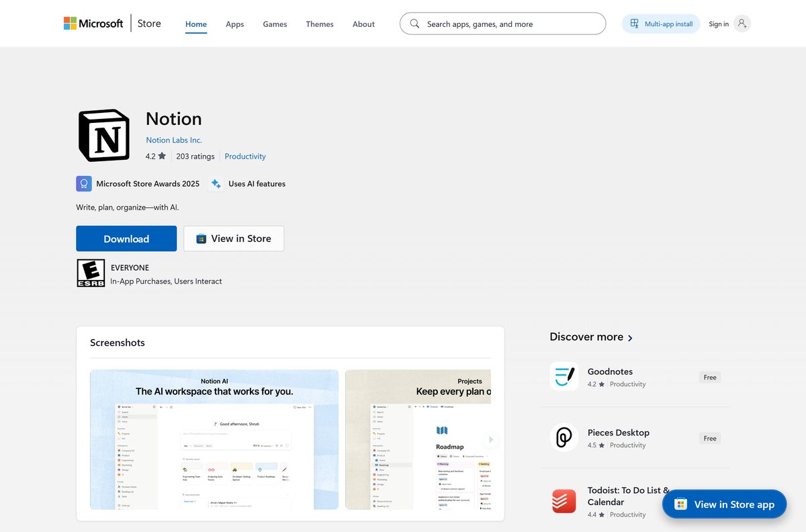Click the View in Store button
Image resolution: width=806 pixels, height=532 pixels.
point(234,238)
